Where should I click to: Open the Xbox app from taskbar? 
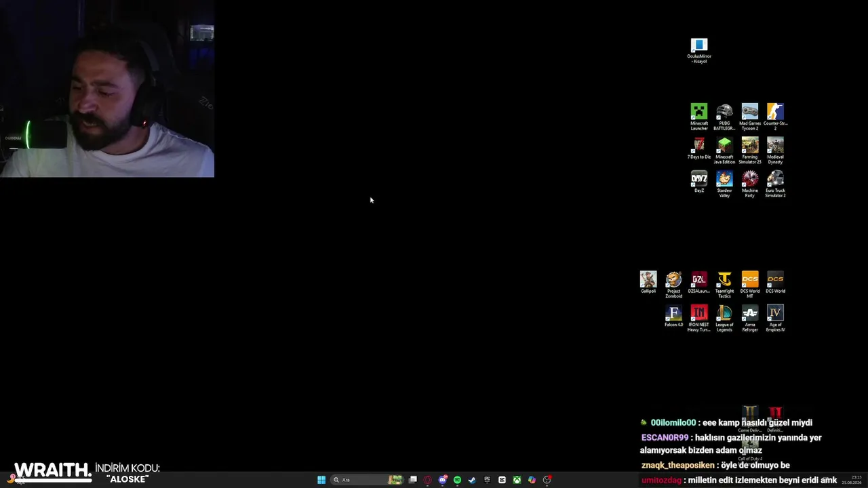point(517,480)
